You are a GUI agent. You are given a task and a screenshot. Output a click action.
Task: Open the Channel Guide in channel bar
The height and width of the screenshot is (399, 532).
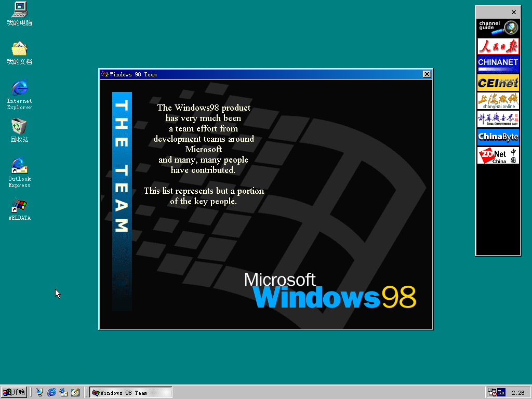click(498, 28)
